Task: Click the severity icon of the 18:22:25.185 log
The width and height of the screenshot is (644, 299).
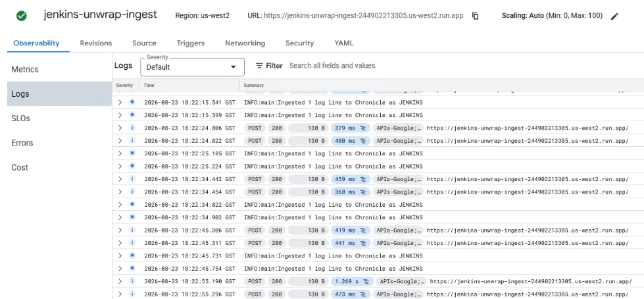Action: pyautogui.click(x=132, y=153)
